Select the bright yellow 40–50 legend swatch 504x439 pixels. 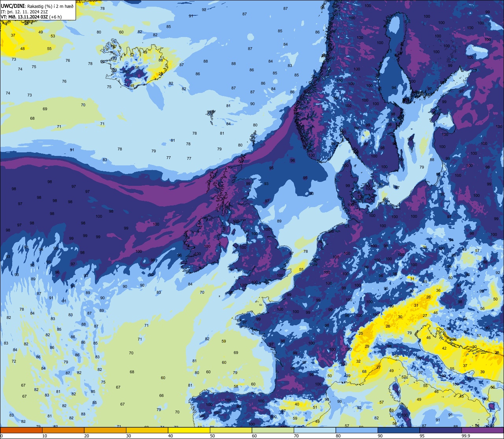[x=189, y=430]
